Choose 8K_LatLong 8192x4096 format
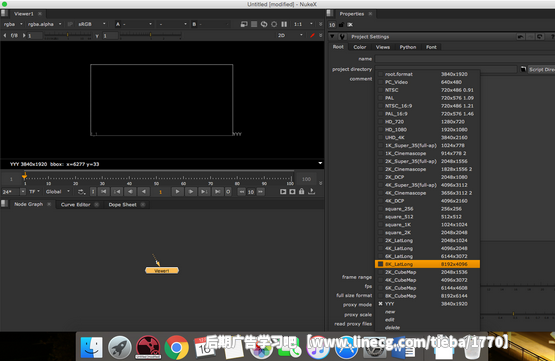 427,264
